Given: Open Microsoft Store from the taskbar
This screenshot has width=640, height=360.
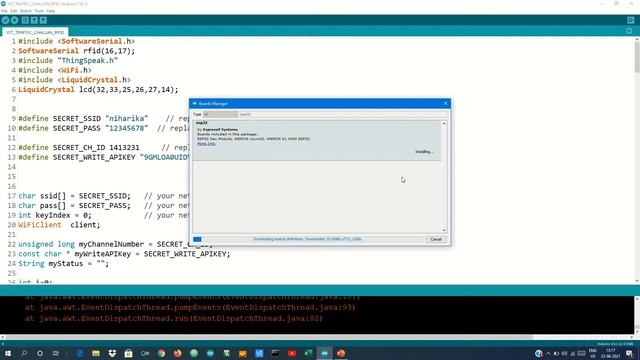Looking at the screenshot, I should pyautogui.click(x=129, y=353).
